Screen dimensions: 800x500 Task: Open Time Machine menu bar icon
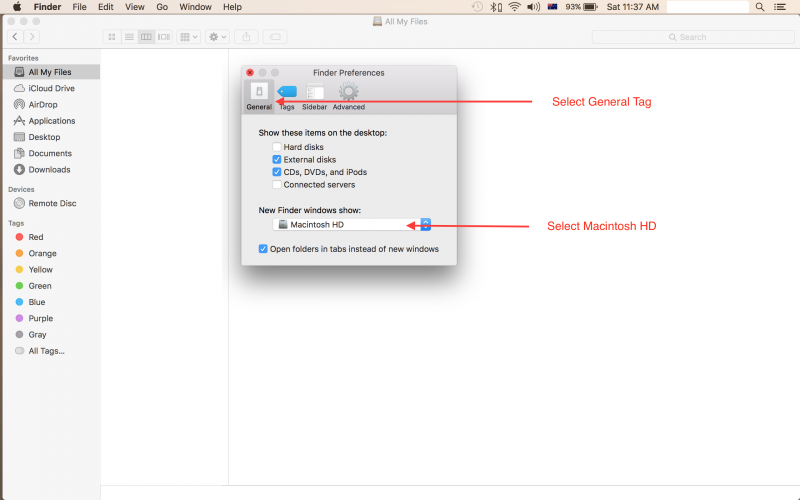point(477,7)
